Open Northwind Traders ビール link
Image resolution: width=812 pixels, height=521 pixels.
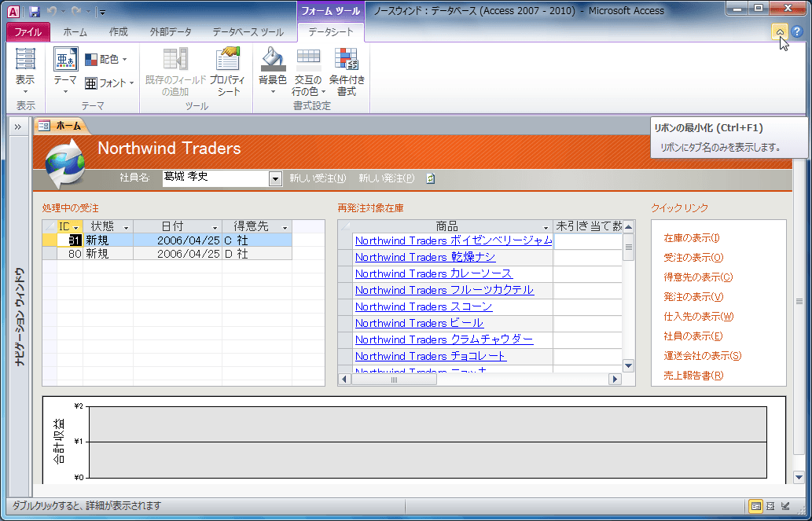pos(420,324)
